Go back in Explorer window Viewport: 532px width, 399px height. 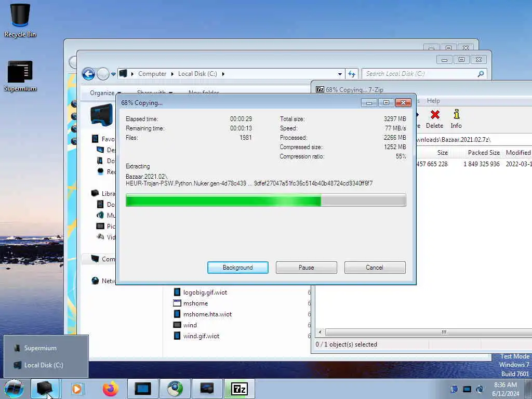(88, 74)
